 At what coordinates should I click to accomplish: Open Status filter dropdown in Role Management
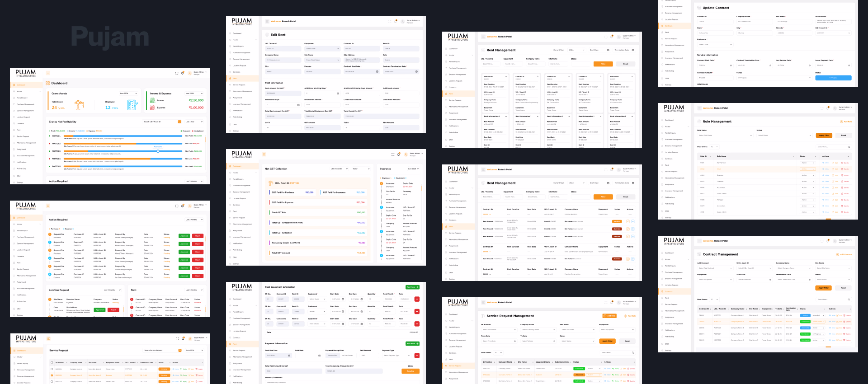point(784,136)
